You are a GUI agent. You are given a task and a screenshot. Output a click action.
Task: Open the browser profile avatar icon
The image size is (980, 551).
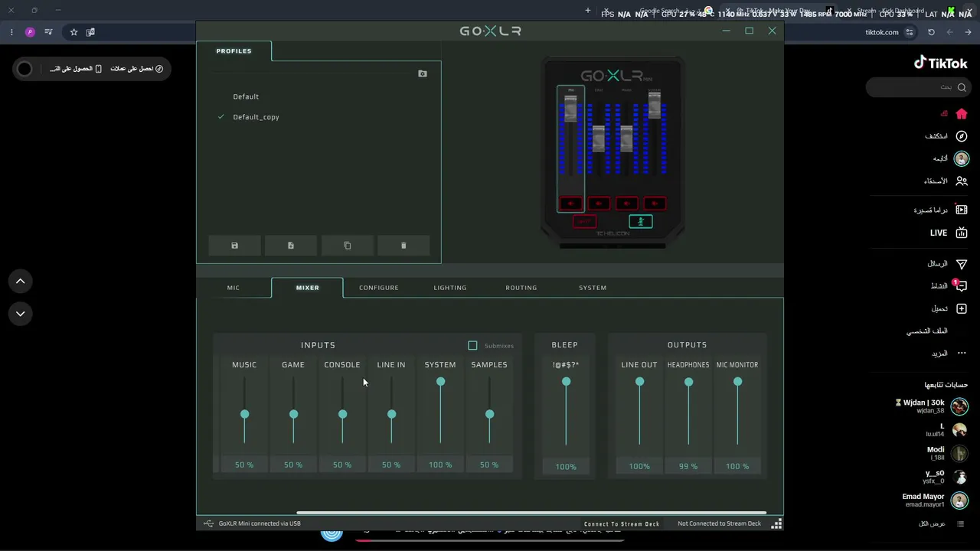(30, 32)
